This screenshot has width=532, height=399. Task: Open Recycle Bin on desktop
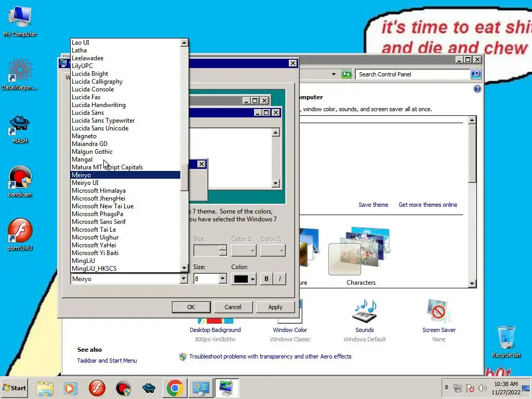pyautogui.click(x=506, y=341)
